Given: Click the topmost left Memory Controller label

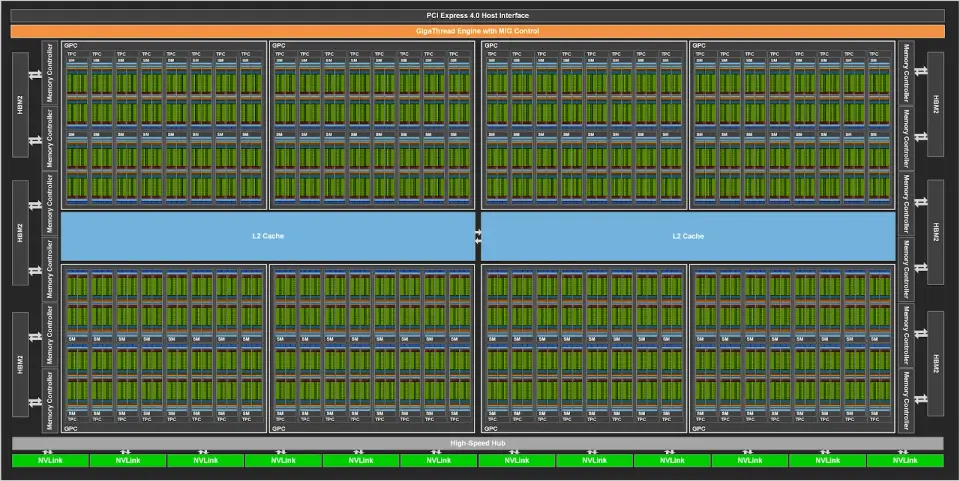Looking at the screenshot, I should click(x=51, y=73).
